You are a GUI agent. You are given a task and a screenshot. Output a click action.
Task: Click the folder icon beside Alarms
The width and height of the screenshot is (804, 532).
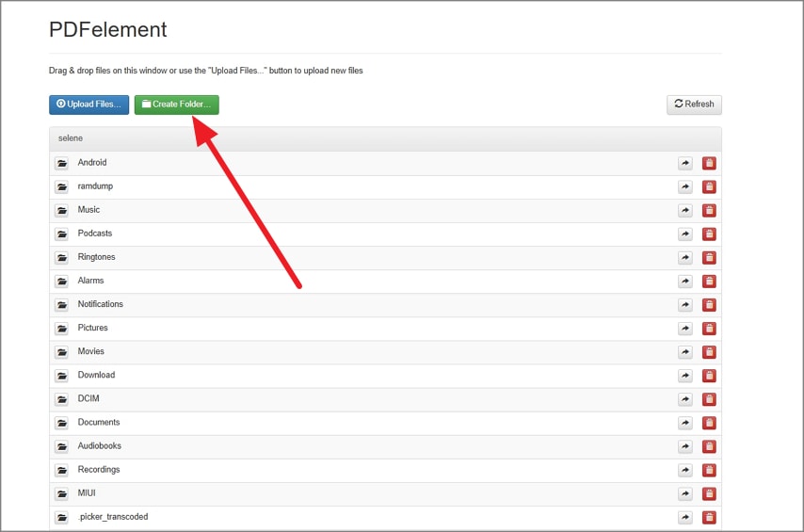click(61, 282)
